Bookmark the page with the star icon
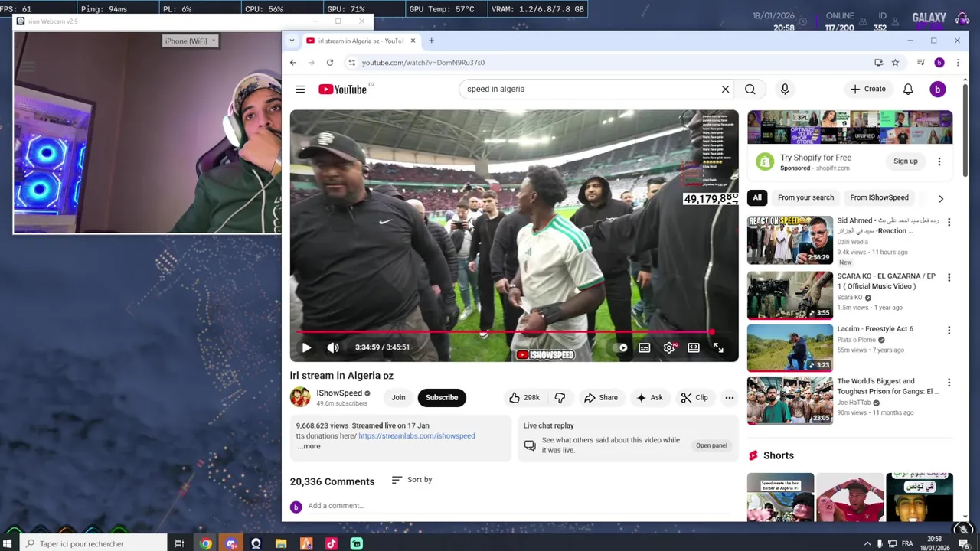The height and width of the screenshot is (551, 980). (x=895, y=63)
